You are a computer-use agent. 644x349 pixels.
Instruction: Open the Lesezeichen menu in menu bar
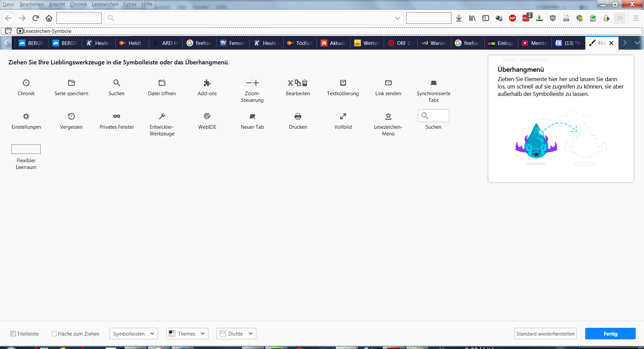[x=105, y=4]
